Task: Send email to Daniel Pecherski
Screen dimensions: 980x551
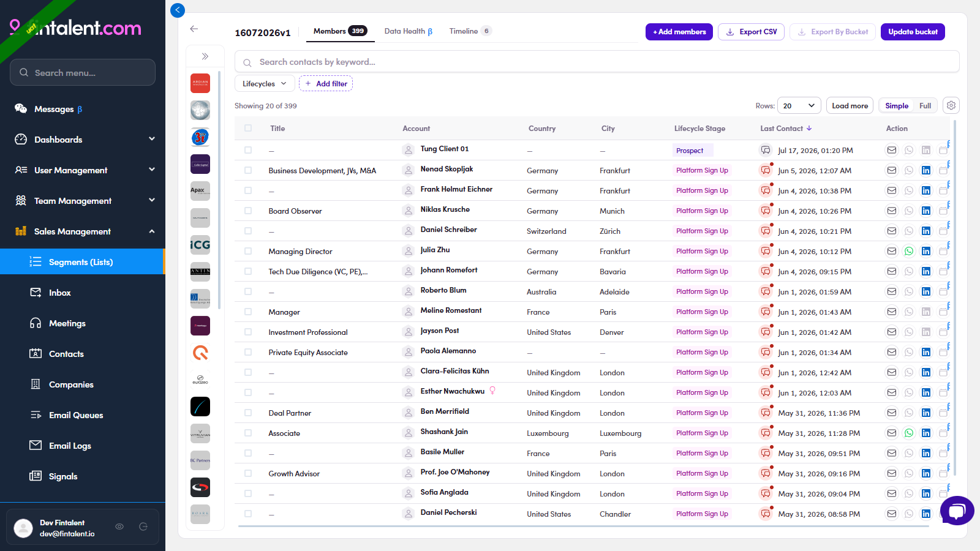Action: [892, 514]
